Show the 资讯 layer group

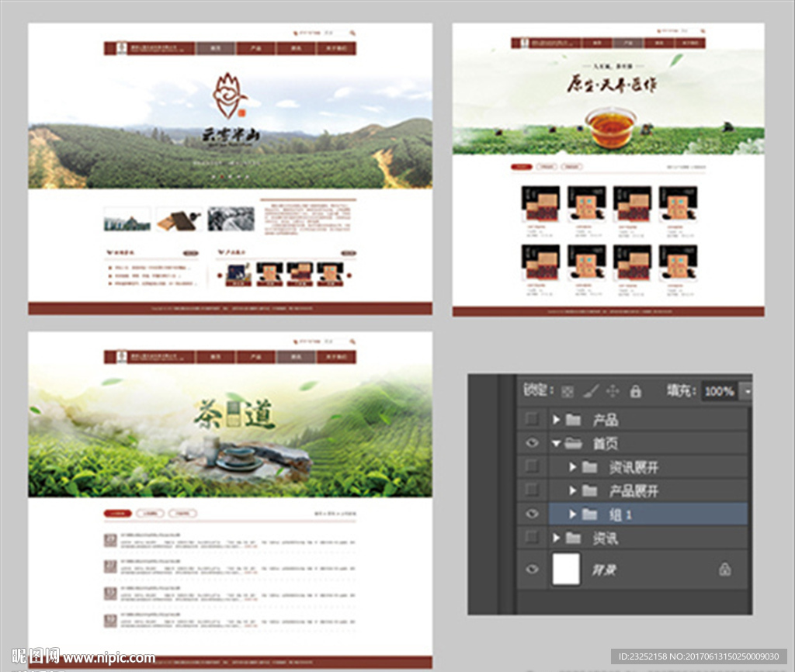531,538
